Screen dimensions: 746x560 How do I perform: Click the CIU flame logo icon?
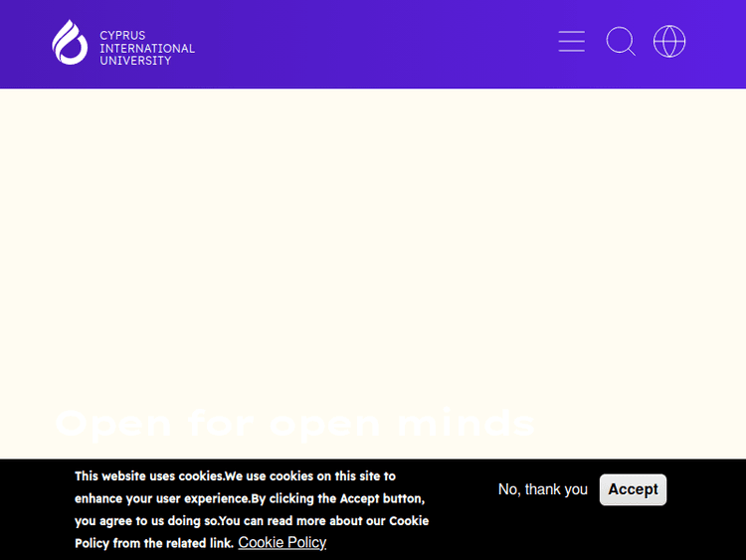pos(70,42)
